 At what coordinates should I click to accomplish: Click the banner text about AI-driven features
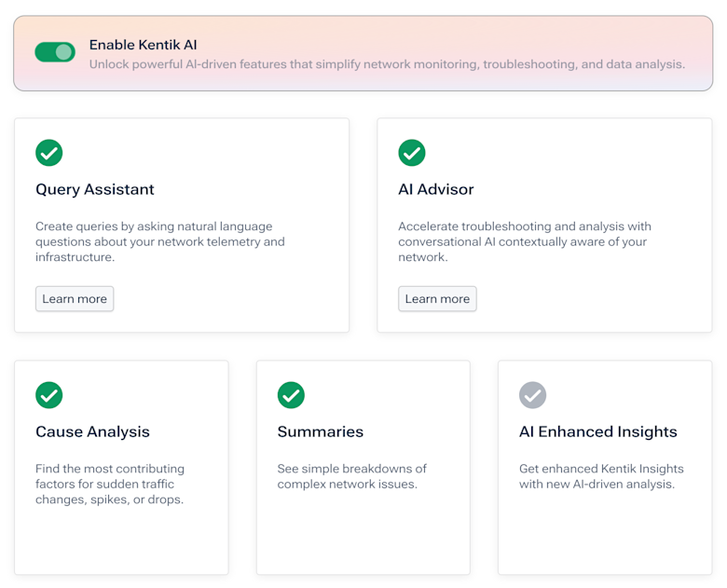(x=387, y=64)
